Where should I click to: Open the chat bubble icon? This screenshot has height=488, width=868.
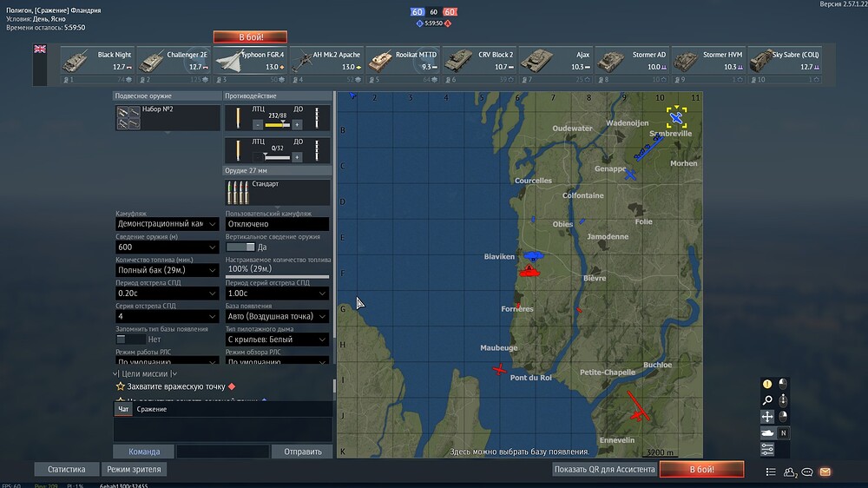click(x=807, y=472)
